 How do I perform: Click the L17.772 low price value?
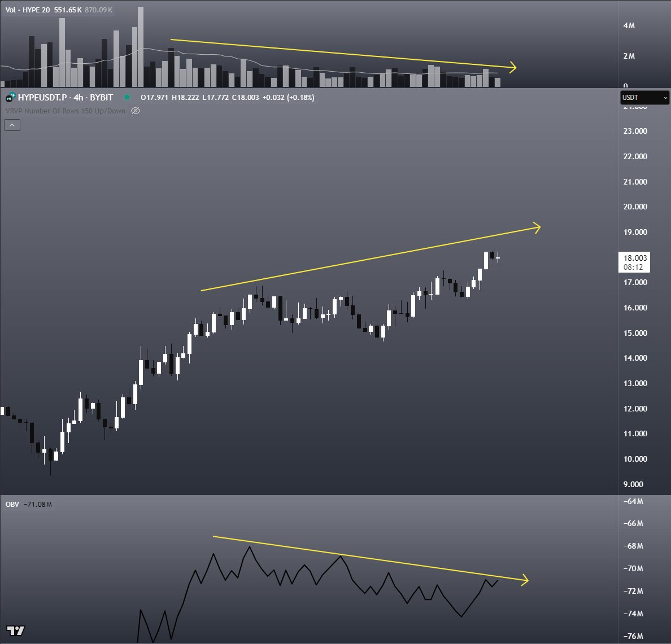click(215, 98)
